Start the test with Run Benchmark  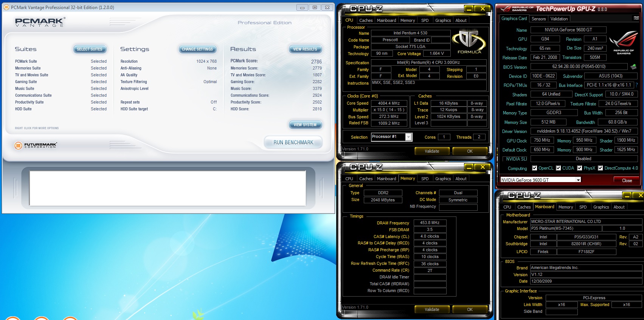[x=293, y=142]
